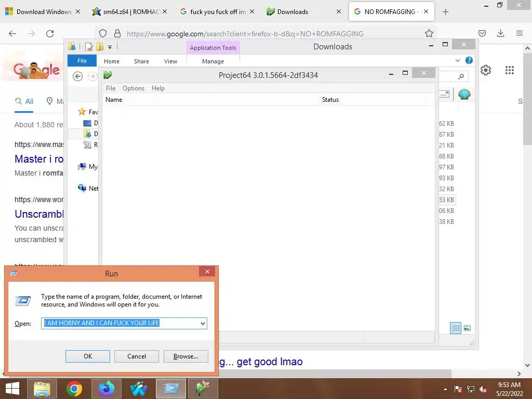
Task: Open Google settings gear icon
Action: [486, 70]
